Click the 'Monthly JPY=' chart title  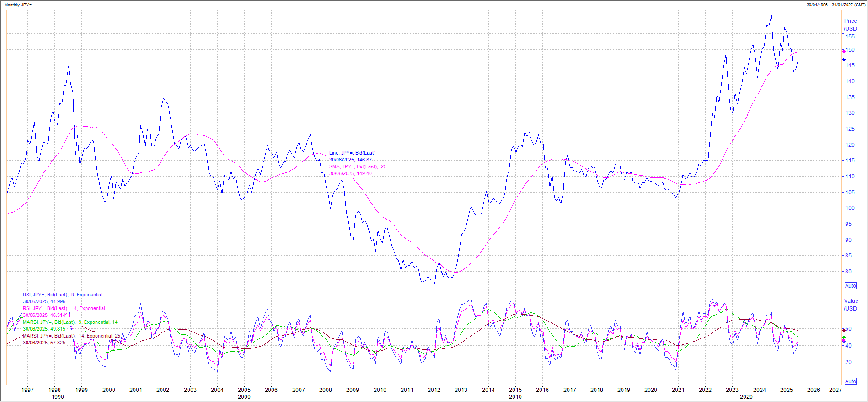18,5
